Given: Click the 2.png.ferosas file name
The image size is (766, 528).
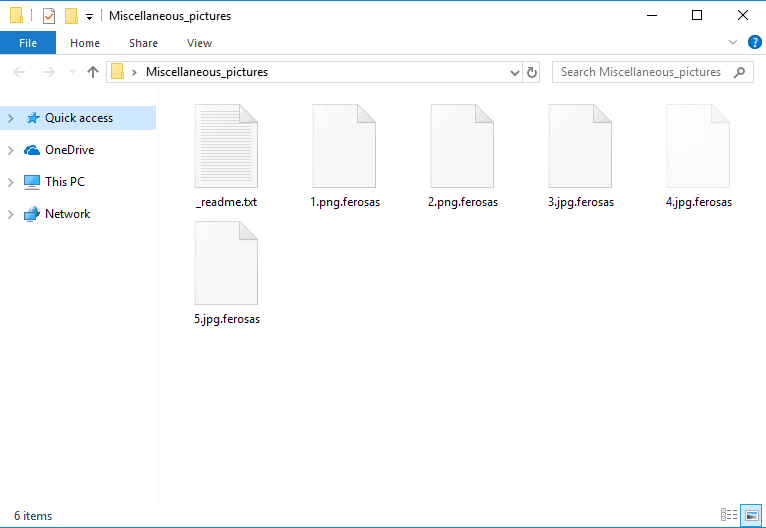Looking at the screenshot, I should pyautogui.click(x=463, y=202).
